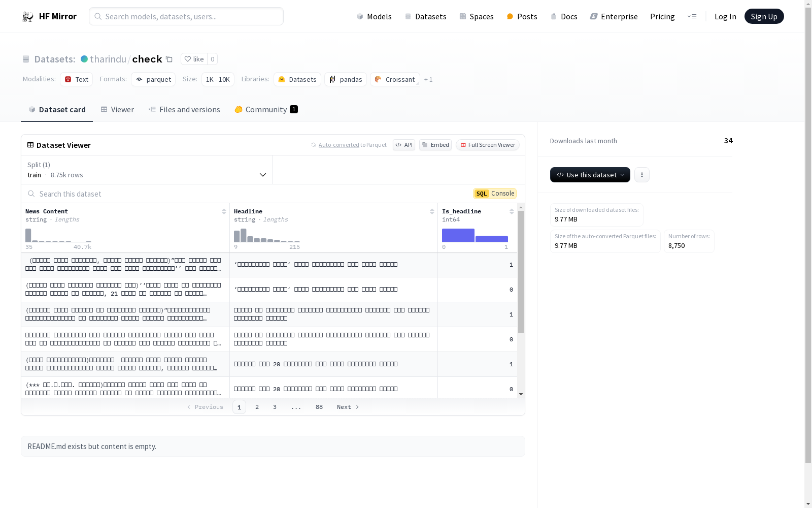The image size is (812, 508).
Task: Open the HF Mirror logo home link
Action: 49,16
